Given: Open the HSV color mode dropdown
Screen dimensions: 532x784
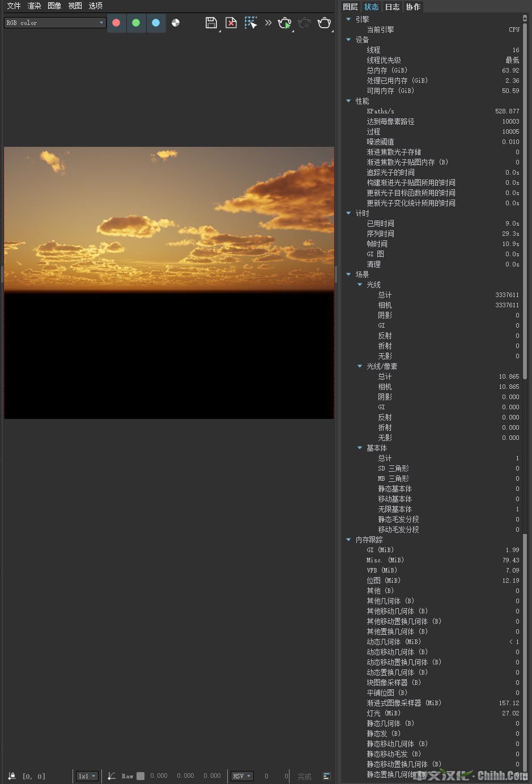Looking at the screenshot, I should tap(241, 776).
